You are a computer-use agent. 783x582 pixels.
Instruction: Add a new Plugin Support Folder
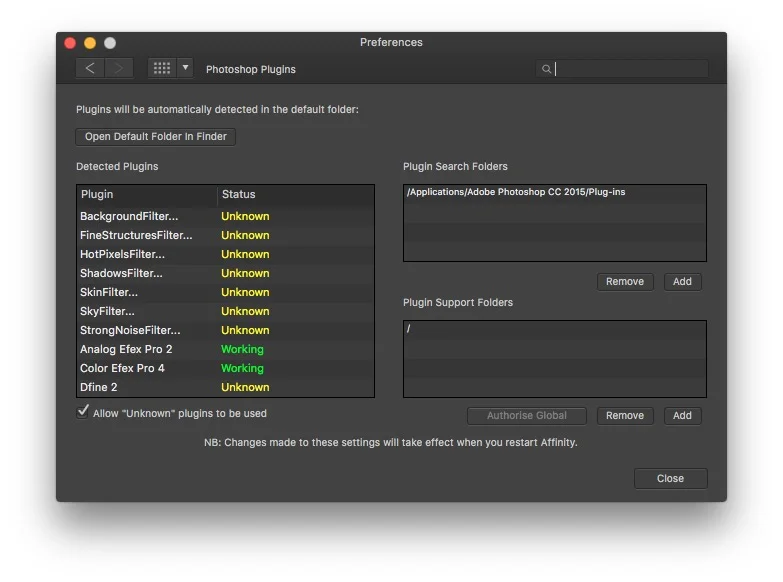(x=682, y=415)
